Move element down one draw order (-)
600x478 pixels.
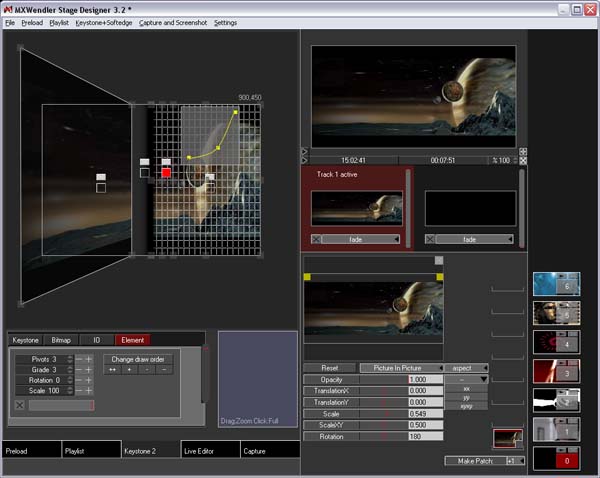pyautogui.click(x=147, y=370)
